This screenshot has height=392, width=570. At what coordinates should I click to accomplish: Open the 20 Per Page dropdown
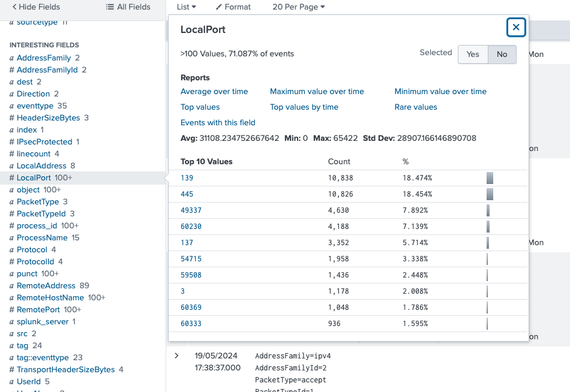[298, 7]
